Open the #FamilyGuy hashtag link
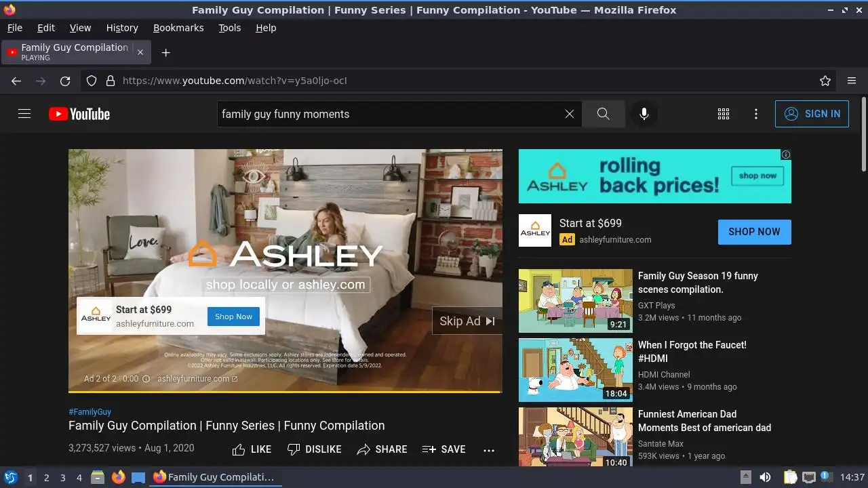The height and width of the screenshot is (488, 868). (90, 412)
